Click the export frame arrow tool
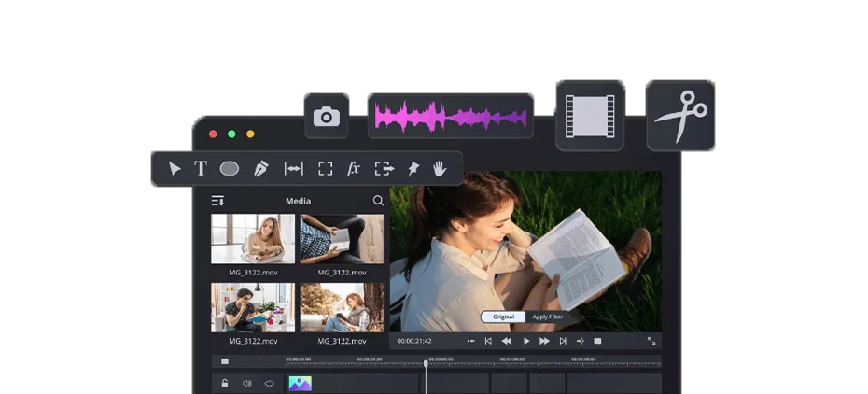 tap(385, 169)
